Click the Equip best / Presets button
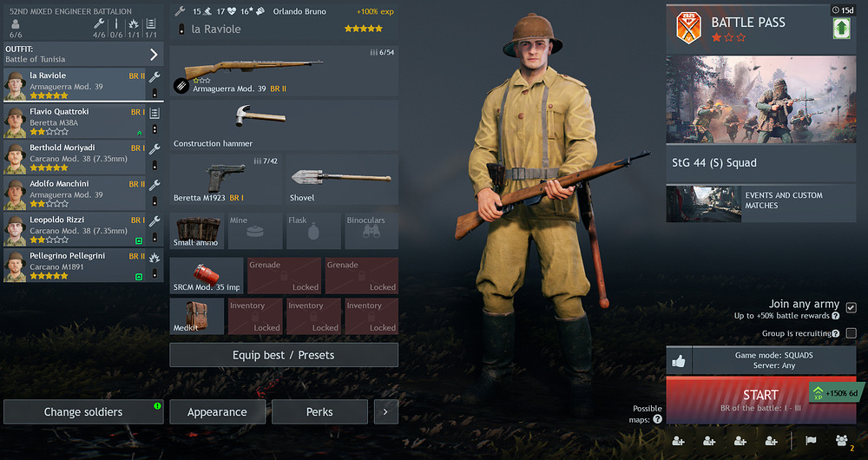 tap(284, 355)
